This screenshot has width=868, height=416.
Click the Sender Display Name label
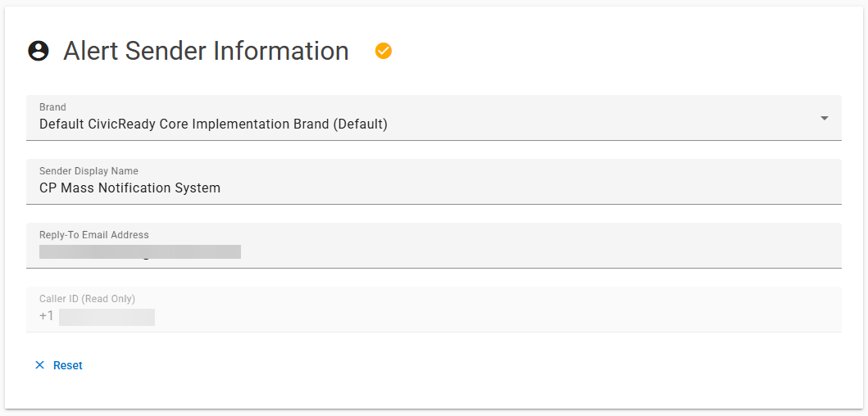[x=89, y=171]
